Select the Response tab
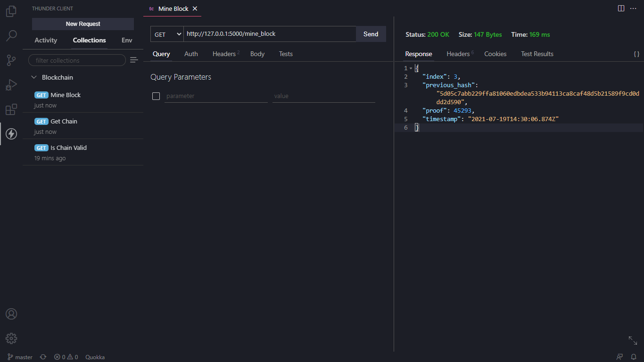The height and width of the screenshot is (362, 644). click(x=419, y=54)
